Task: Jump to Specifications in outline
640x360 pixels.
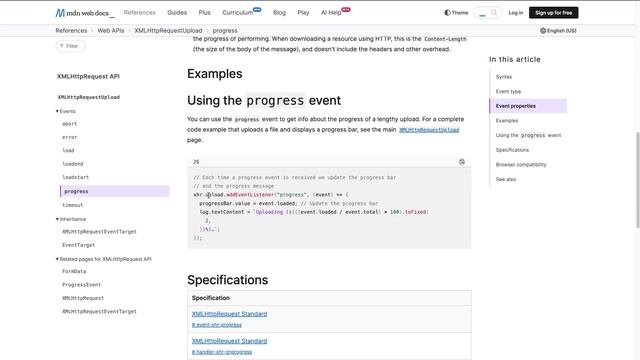Action: click(x=512, y=150)
